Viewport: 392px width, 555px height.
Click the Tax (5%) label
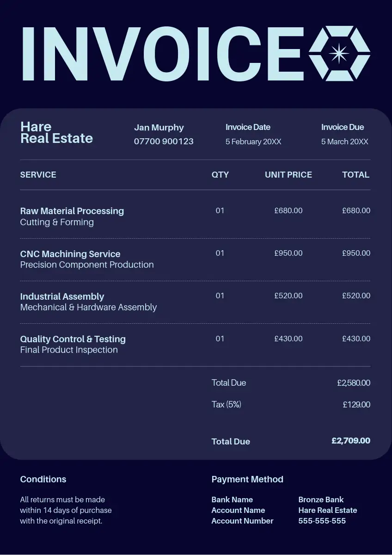227,405
